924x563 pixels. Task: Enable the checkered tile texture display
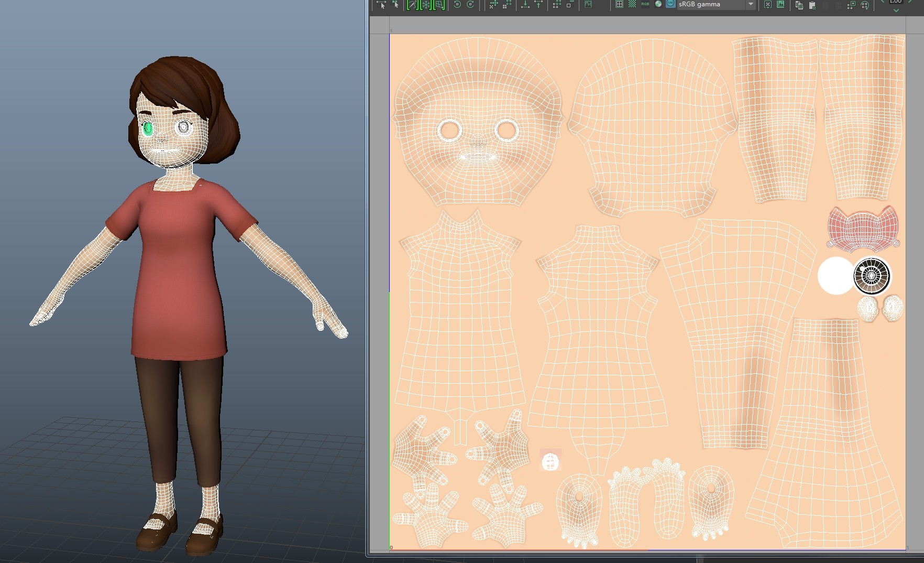(x=633, y=4)
